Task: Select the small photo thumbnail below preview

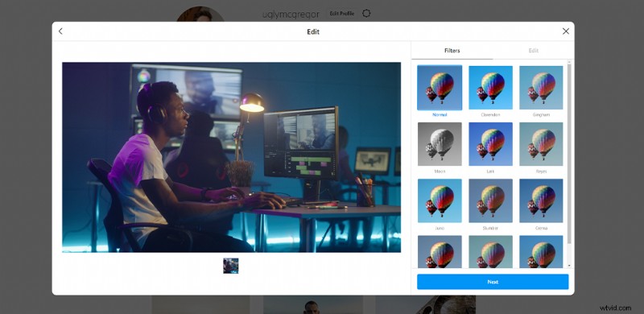Action: [x=231, y=266]
